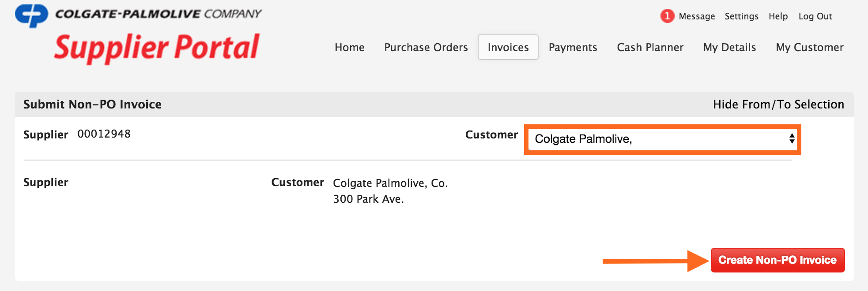The image size is (868, 291).
Task: Click the Colgate-Palmolive Company header text
Action: click(158, 14)
